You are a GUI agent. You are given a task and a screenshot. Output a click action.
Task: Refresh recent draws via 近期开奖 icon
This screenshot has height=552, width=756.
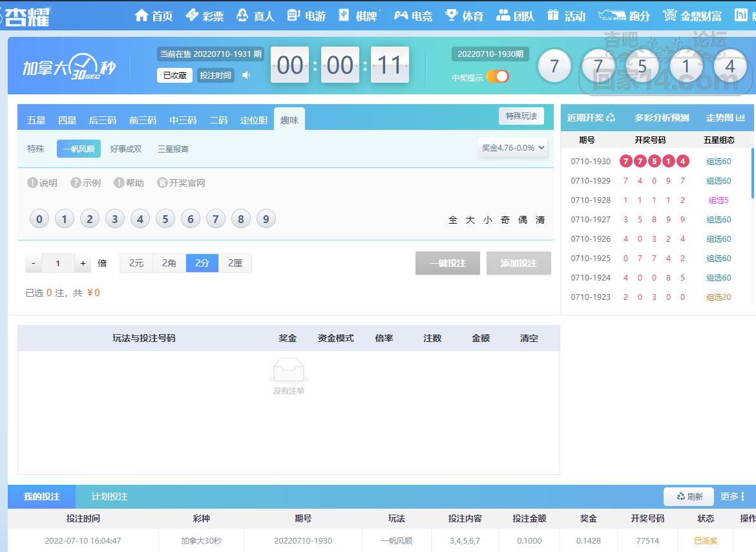point(611,118)
